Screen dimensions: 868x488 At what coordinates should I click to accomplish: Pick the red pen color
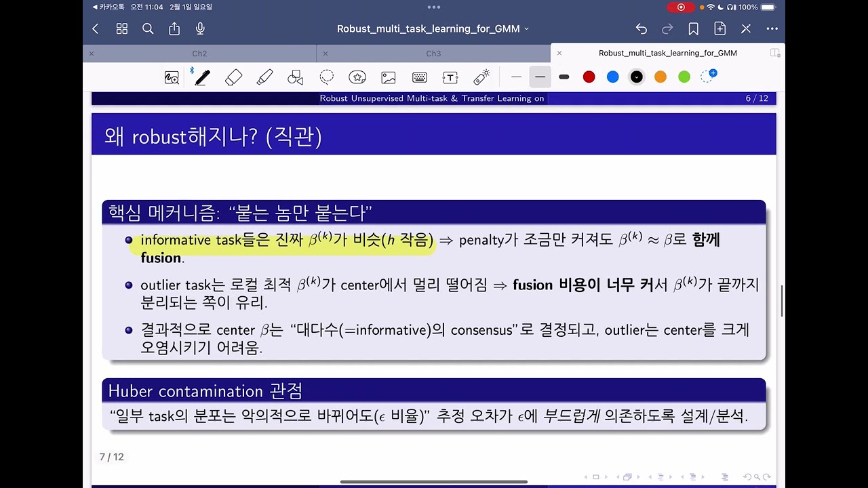(589, 77)
